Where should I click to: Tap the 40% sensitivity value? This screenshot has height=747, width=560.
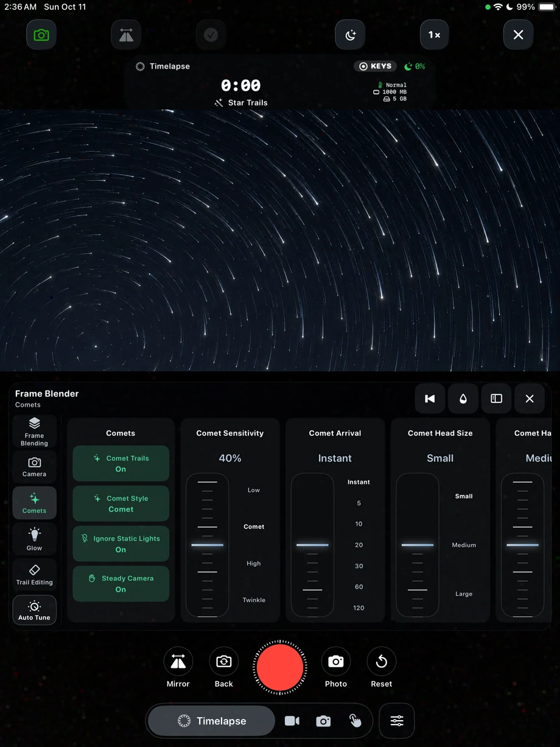[230, 458]
